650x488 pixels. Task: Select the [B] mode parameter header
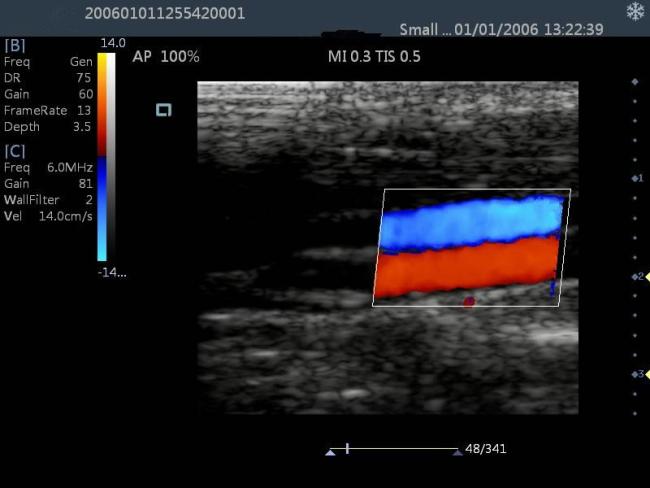click(x=16, y=46)
